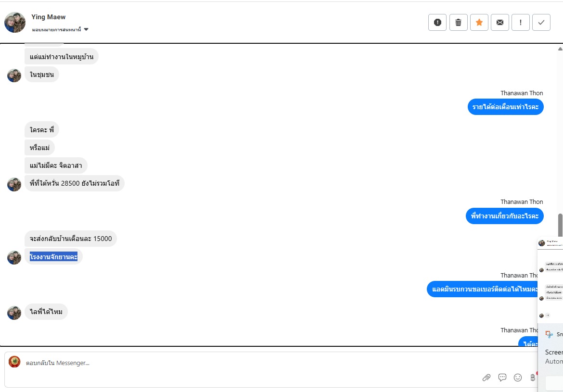Click the chat scrollbar thumb
563x392 pixels.
tap(560, 225)
